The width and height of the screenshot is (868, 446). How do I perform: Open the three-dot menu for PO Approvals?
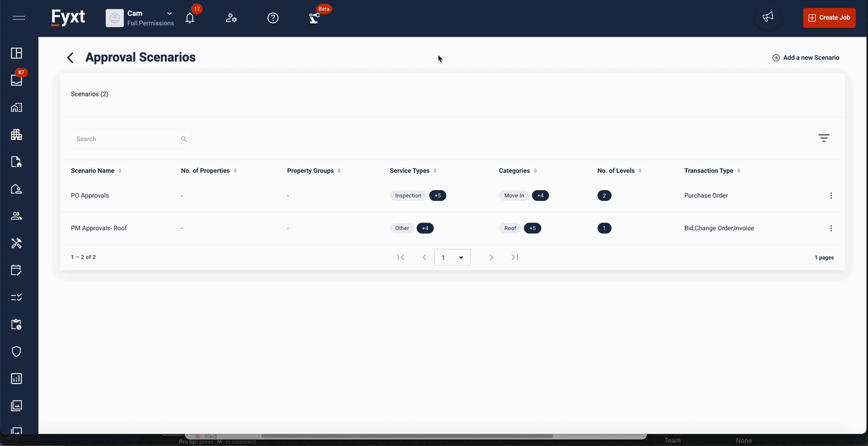(831, 196)
